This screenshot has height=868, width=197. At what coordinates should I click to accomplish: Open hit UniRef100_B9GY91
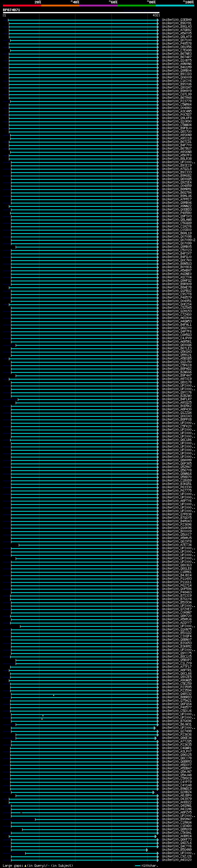click(176, 23)
